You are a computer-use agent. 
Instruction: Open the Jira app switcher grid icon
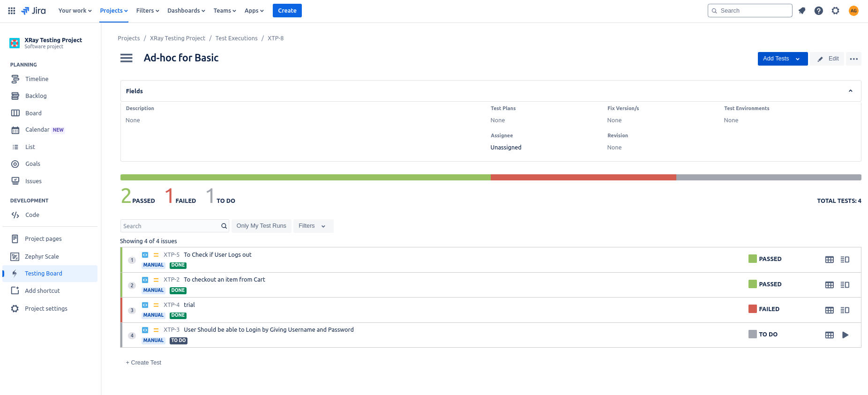point(12,11)
